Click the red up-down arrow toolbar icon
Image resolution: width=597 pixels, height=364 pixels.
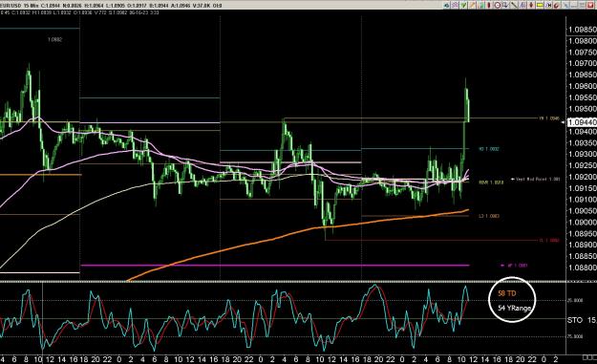tap(531, 6)
